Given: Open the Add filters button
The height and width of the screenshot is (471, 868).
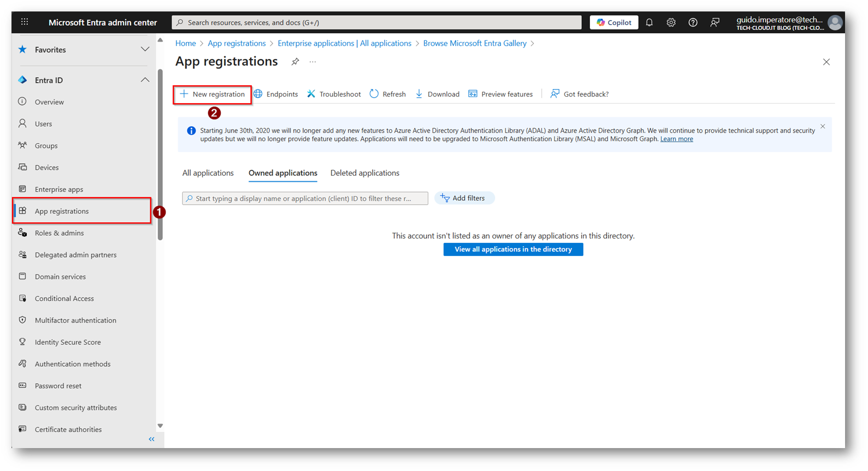Looking at the screenshot, I should tap(464, 198).
